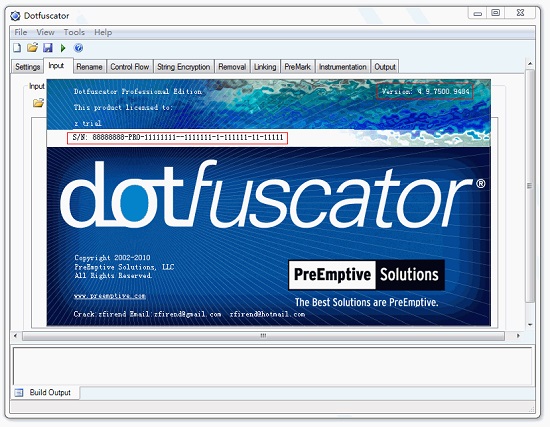
Task: Run the build with the green play icon
Action: (x=63, y=48)
